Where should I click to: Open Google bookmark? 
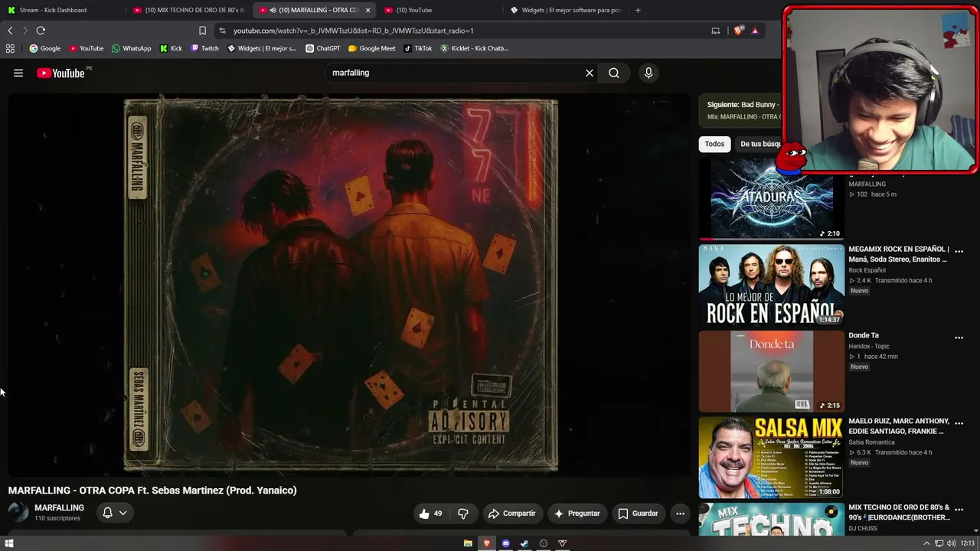tap(45, 48)
